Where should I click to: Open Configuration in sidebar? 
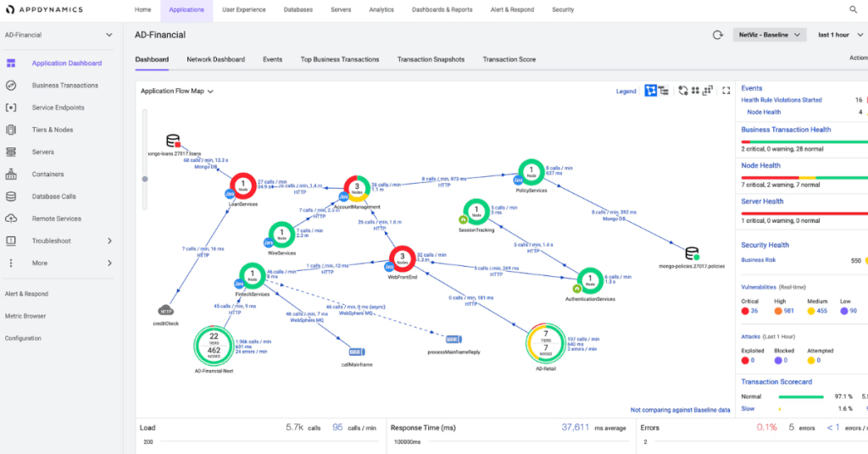tap(23, 338)
